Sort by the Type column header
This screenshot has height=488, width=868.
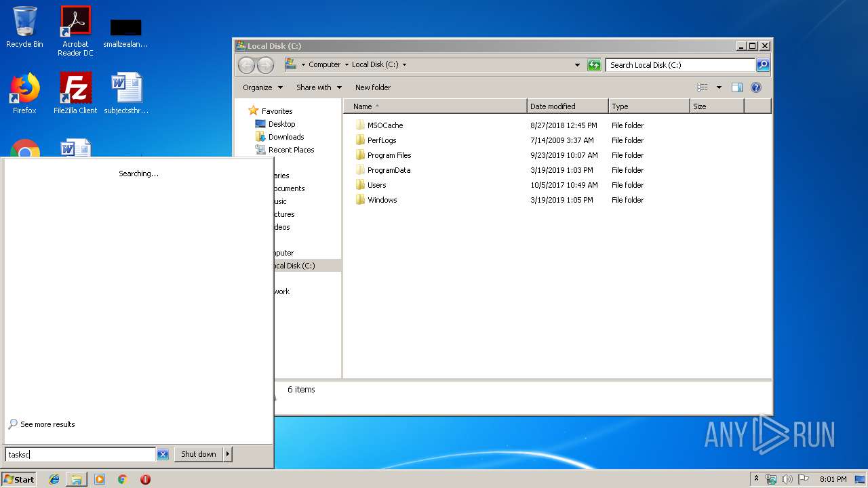649,106
